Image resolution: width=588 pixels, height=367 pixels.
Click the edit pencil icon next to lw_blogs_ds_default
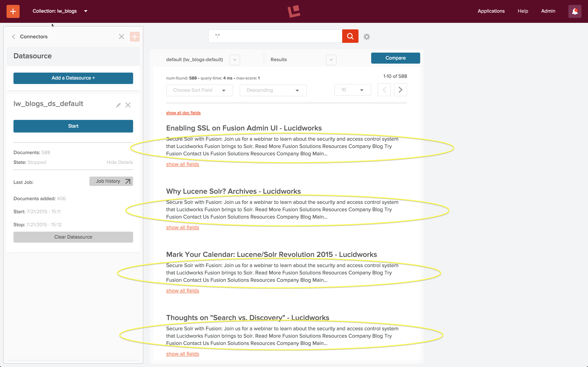pyautogui.click(x=118, y=105)
